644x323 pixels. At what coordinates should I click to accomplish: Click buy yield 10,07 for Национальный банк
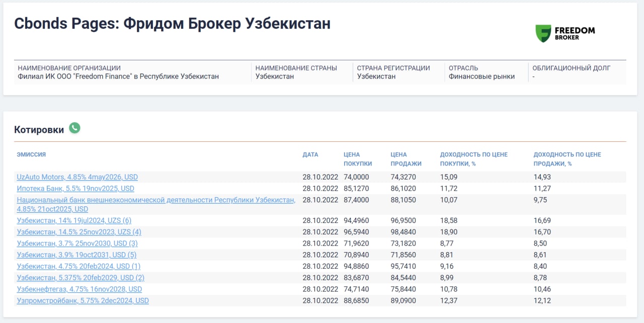(x=449, y=200)
